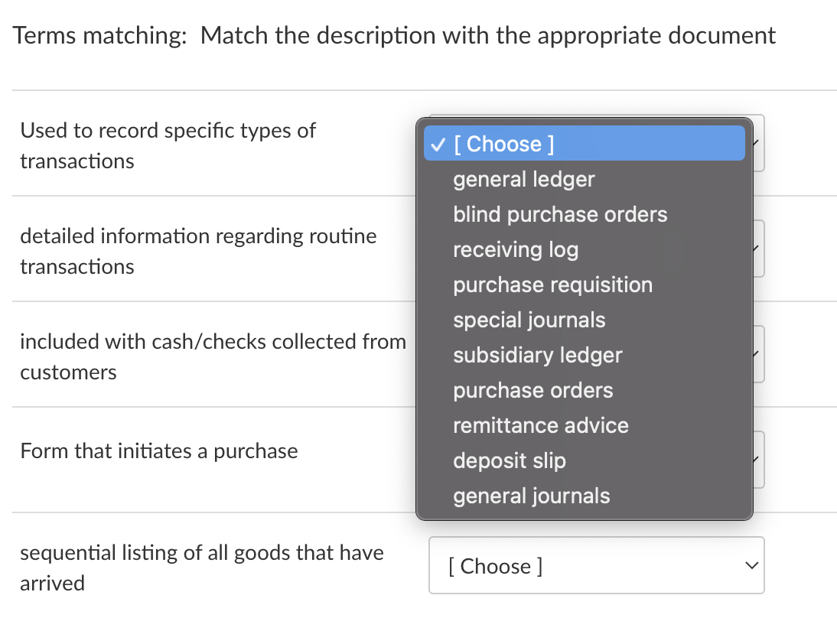
Task: Select special journals option
Action: 584,320
